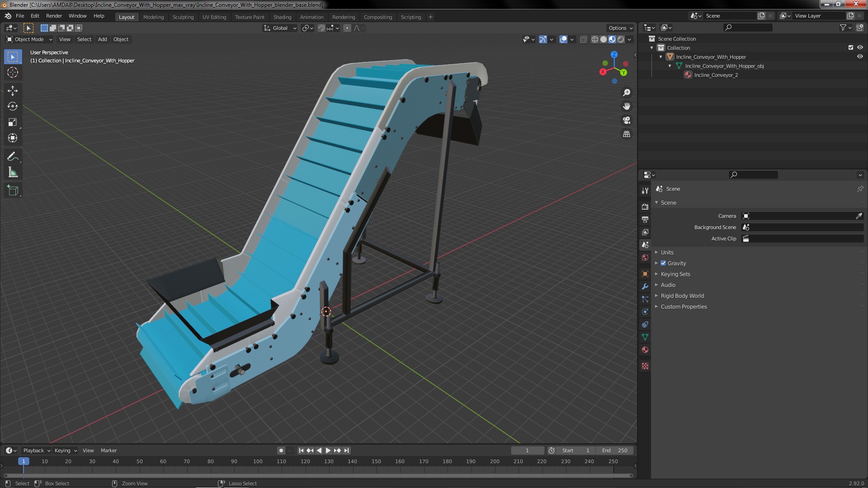The width and height of the screenshot is (868, 488).
Task: Click the Object menu in header
Action: pyautogui.click(x=120, y=39)
